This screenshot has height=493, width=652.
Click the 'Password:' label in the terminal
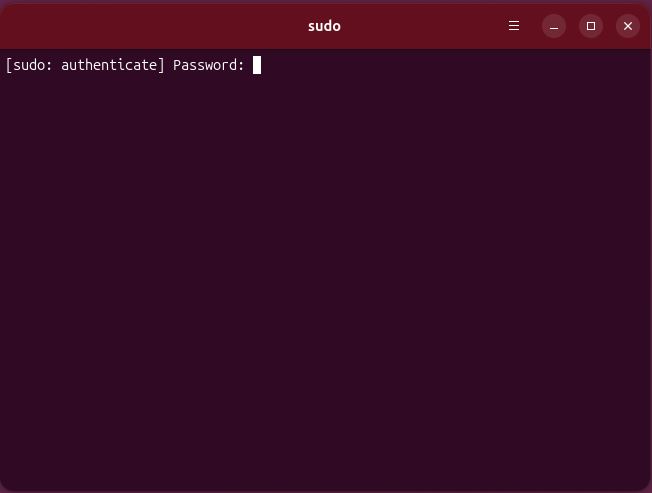pos(209,65)
